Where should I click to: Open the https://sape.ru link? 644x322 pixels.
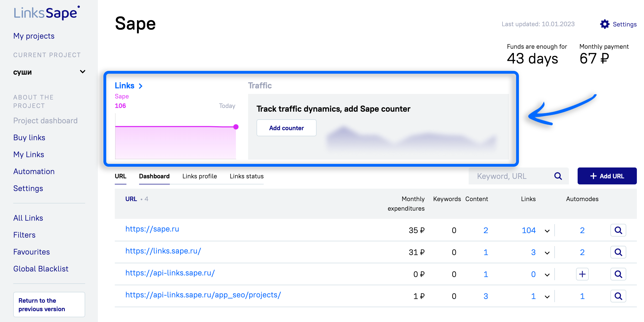click(x=152, y=229)
